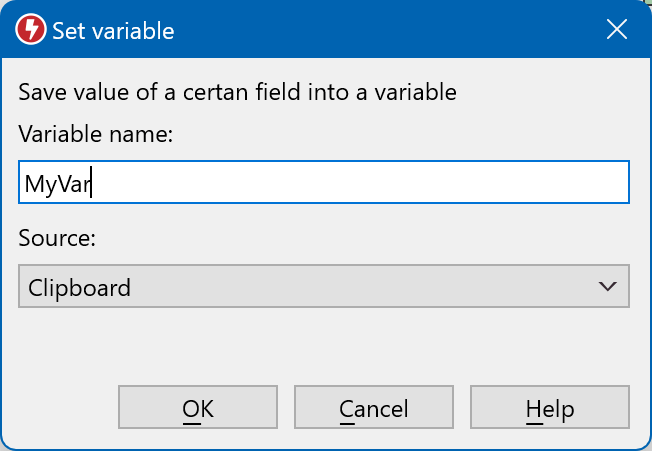This screenshot has width=652, height=451.
Task: Click the "Variable name:" label
Action: pyautogui.click(x=96, y=135)
